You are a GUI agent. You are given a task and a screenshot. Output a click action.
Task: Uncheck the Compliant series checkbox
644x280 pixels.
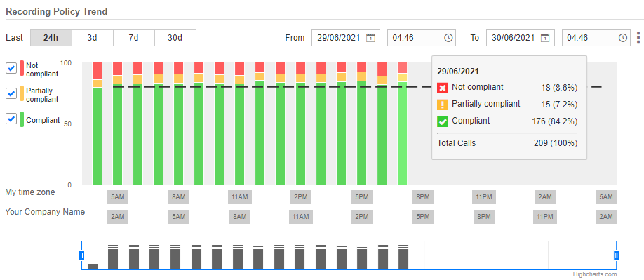click(x=11, y=119)
